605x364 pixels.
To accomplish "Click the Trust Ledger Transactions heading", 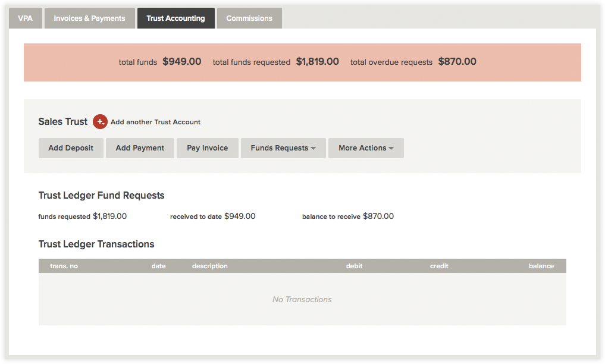I will 96,244.
